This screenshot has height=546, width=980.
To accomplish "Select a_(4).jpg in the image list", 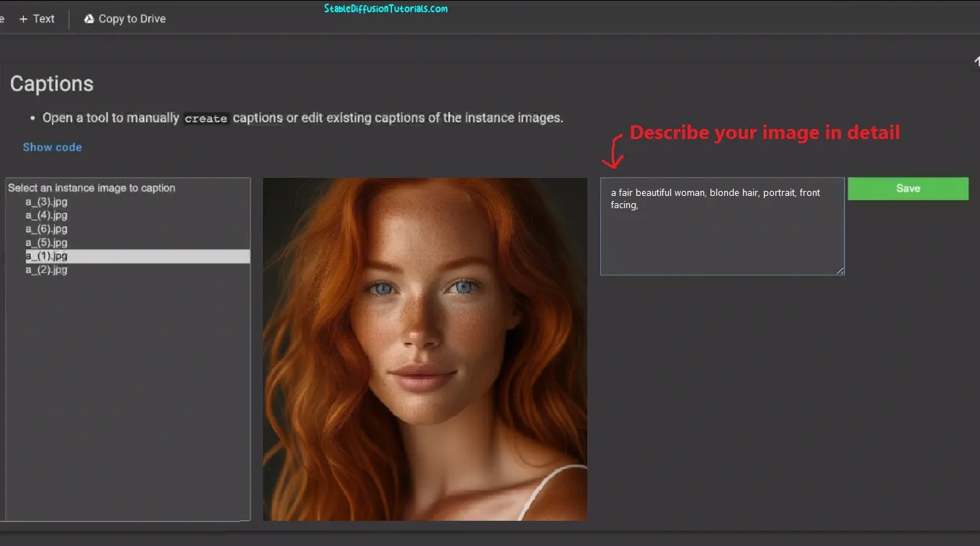I will point(47,215).
